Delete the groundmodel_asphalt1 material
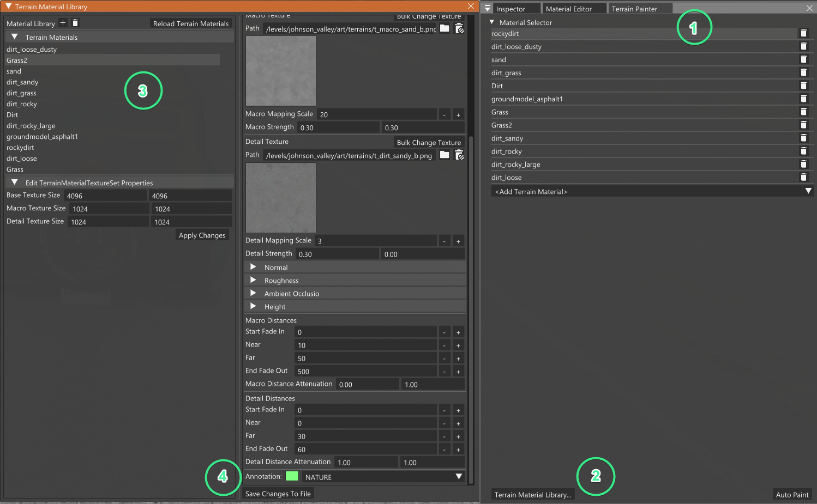The image size is (817, 504). [803, 98]
